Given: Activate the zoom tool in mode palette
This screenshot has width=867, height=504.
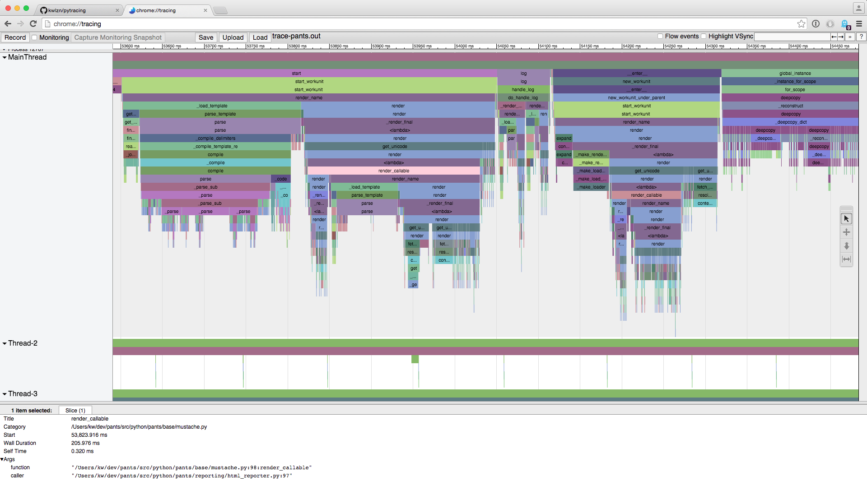Looking at the screenshot, I should tap(846, 246).
